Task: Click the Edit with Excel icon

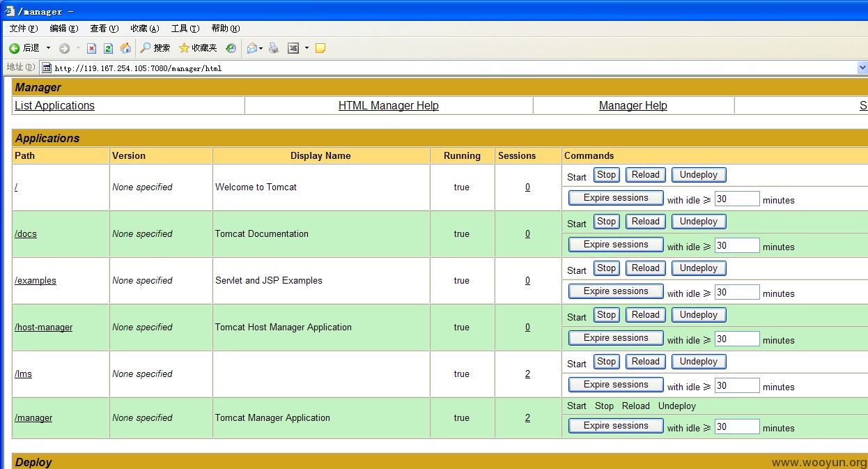Action: tap(293, 48)
